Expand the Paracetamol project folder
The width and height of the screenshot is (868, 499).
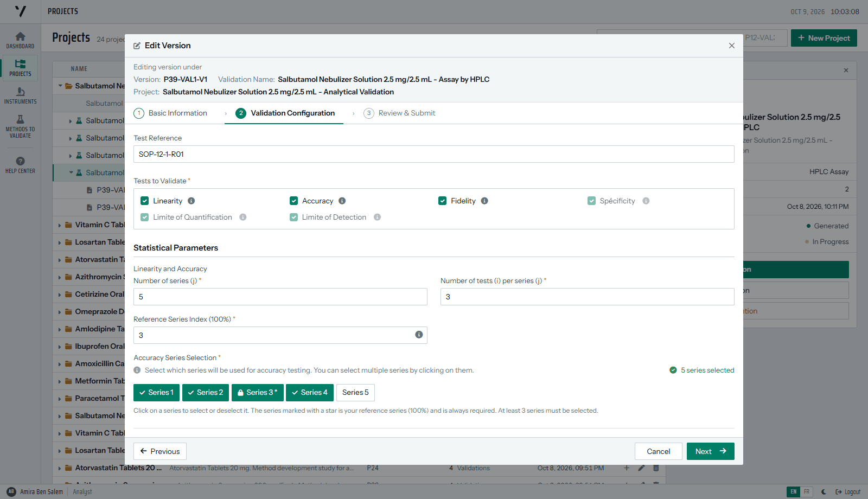tap(60, 399)
